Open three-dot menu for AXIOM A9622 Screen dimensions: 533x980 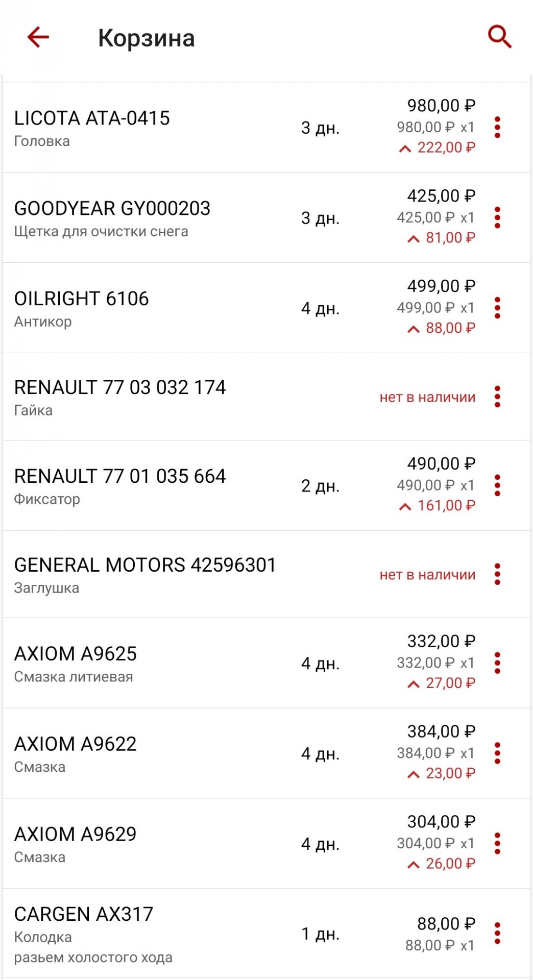coord(497,753)
